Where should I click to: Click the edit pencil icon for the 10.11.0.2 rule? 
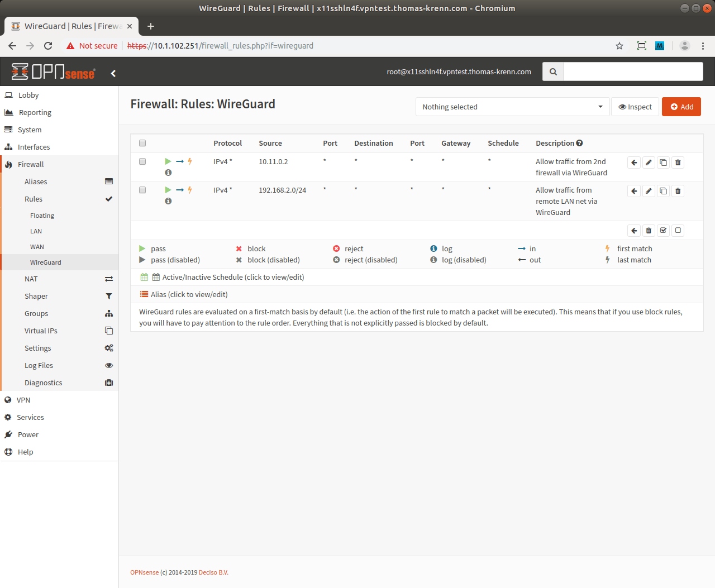(649, 162)
